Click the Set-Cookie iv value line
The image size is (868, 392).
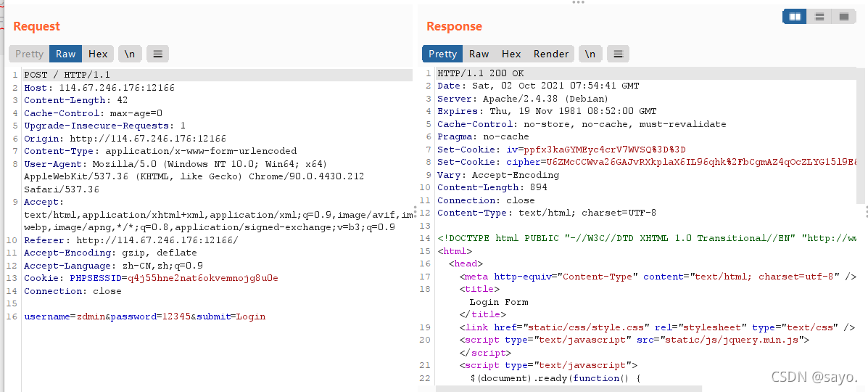click(x=562, y=150)
